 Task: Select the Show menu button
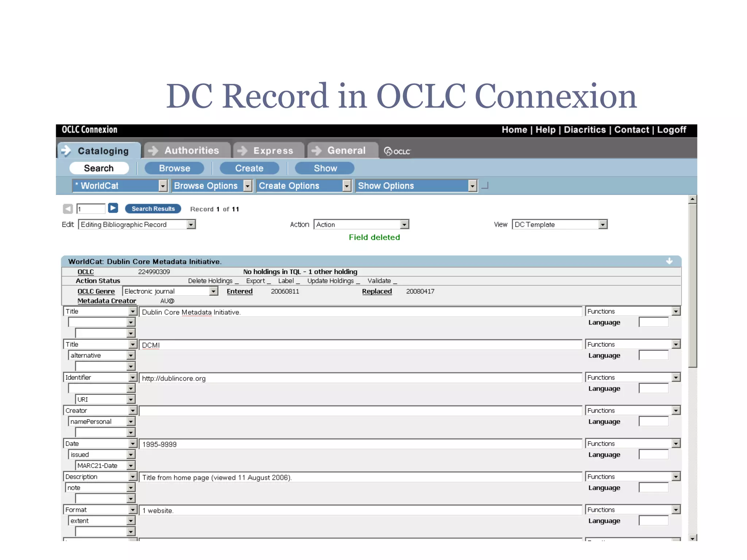(325, 168)
